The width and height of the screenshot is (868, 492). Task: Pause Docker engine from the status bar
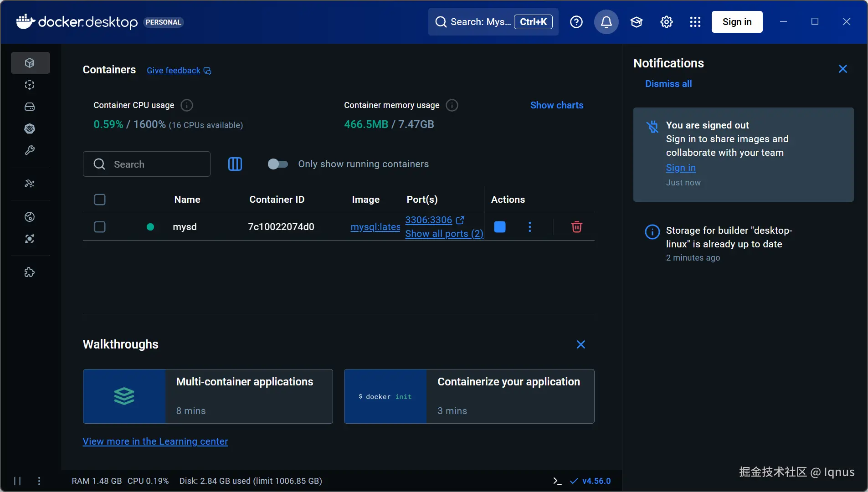click(17, 481)
